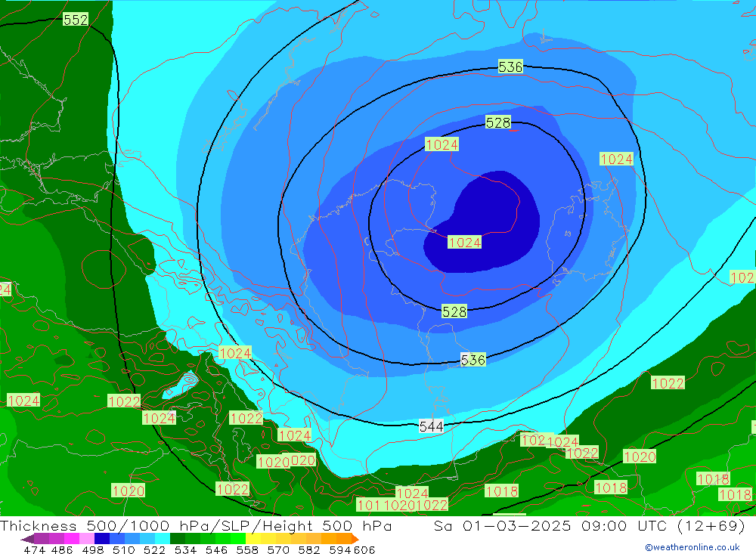756x554 pixels.
Task: Click the upper 528 contour label
Action: click(498, 122)
